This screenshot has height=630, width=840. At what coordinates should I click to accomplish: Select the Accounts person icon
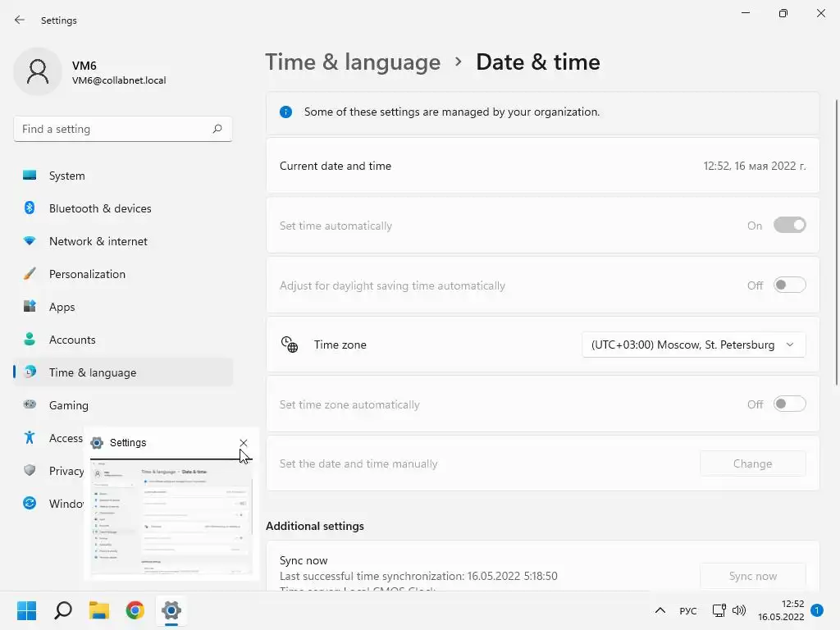tap(30, 339)
